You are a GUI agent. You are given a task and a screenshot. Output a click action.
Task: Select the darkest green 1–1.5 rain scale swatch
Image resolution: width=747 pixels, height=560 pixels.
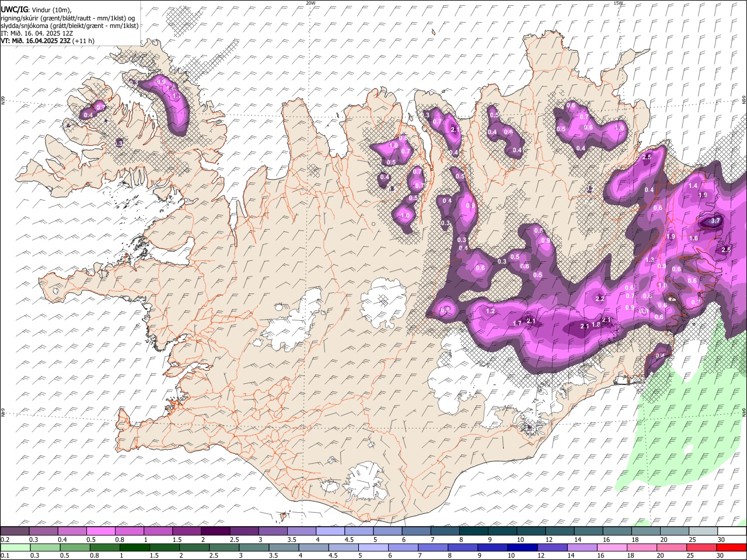coord(134,547)
